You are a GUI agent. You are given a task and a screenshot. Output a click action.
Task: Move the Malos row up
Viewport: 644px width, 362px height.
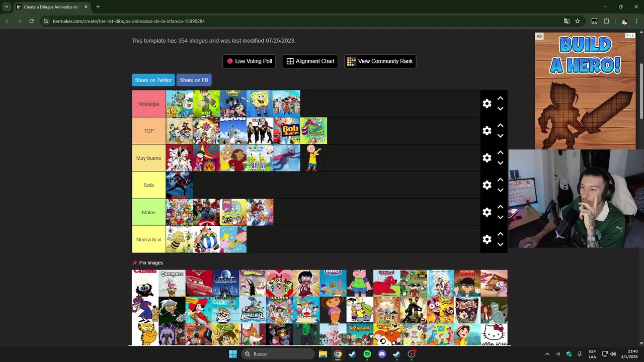[x=500, y=207]
